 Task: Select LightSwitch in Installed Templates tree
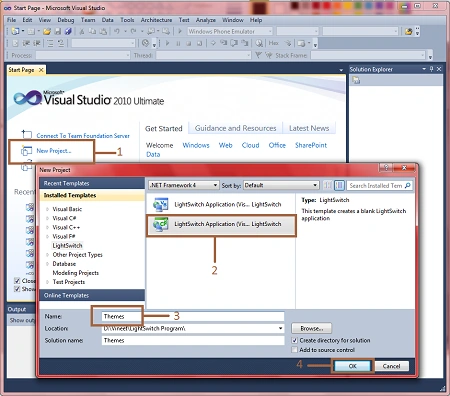click(67, 246)
